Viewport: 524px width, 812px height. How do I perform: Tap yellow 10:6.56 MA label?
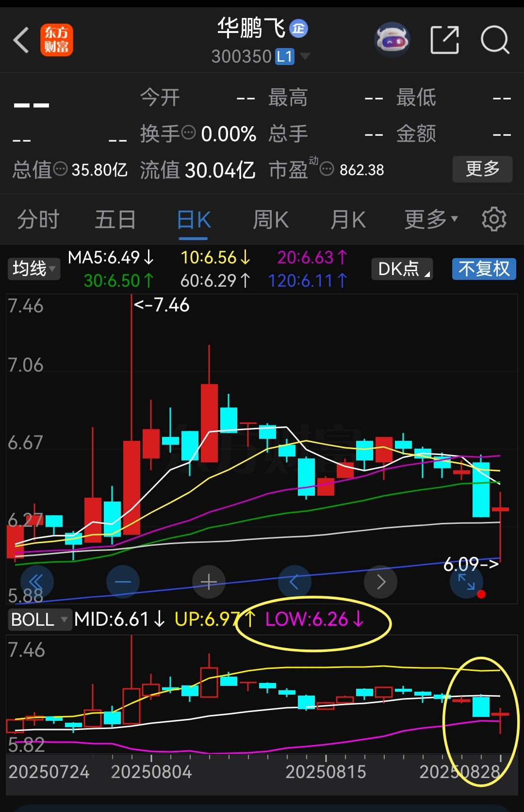[216, 257]
